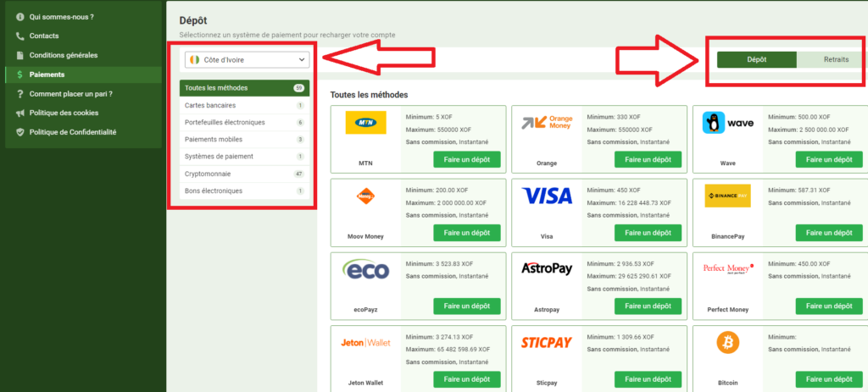Screen dimensions: 868x392
Task: Click 'Minimum: 1 309.66 XOF' on Sticpay card
Action: (620, 337)
